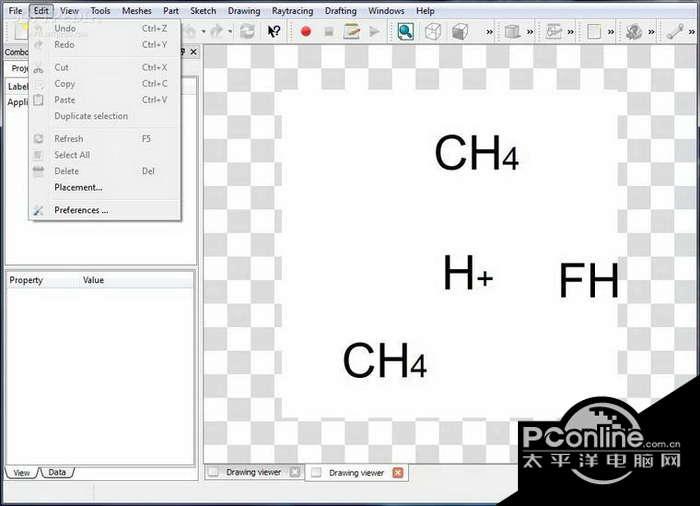Click the What's This help cursor icon
The height and width of the screenshot is (506, 700).
pos(274,31)
